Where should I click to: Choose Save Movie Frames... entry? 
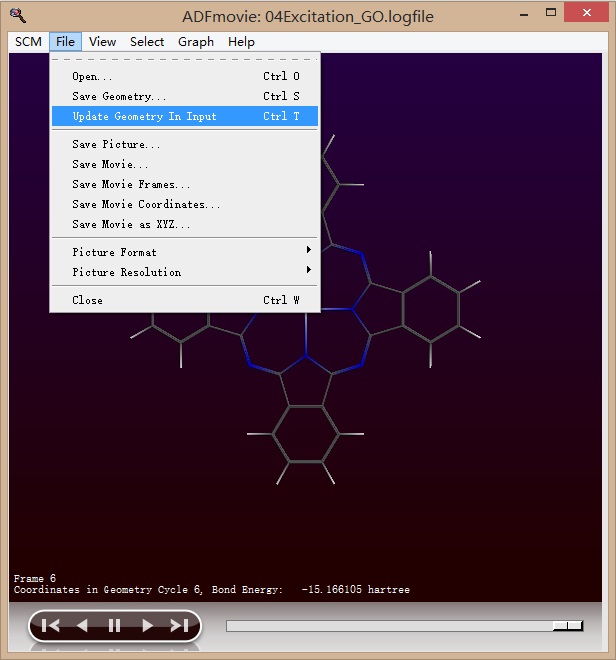click(184, 184)
